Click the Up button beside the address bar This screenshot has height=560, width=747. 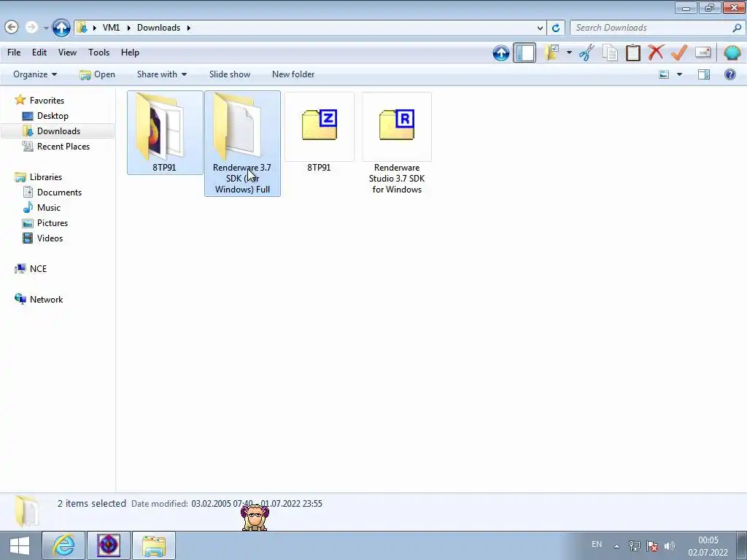pyautogui.click(x=61, y=28)
